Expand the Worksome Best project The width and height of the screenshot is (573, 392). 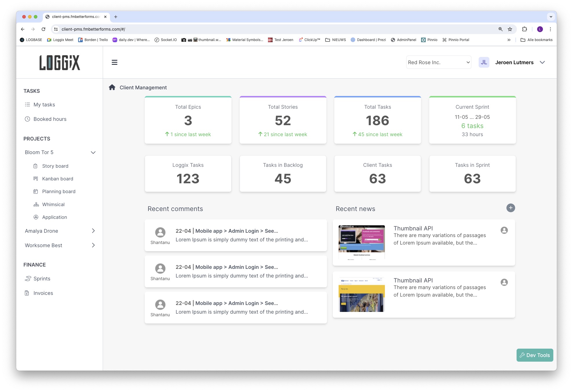(93, 245)
